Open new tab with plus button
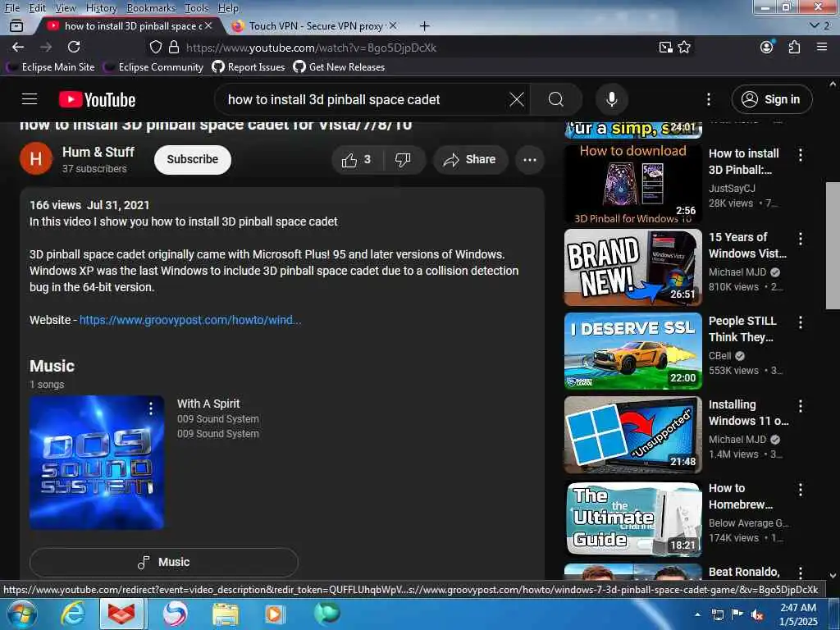Viewport: 840px width, 630px height. pos(424,25)
